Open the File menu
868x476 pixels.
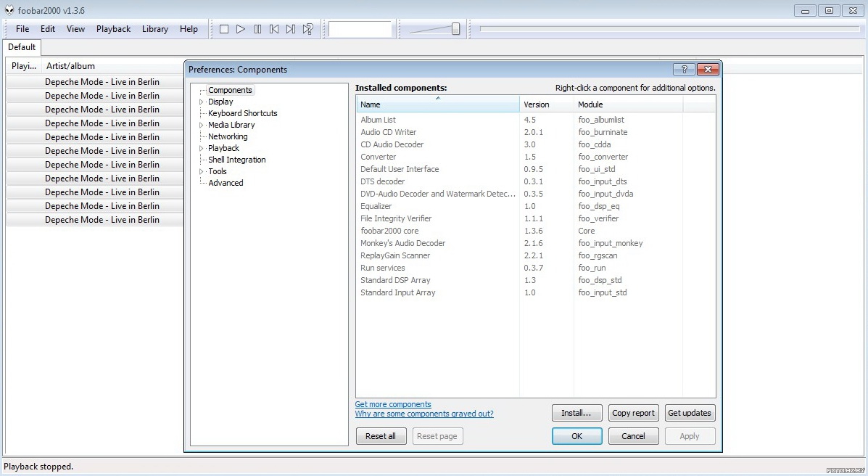[x=22, y=29]
